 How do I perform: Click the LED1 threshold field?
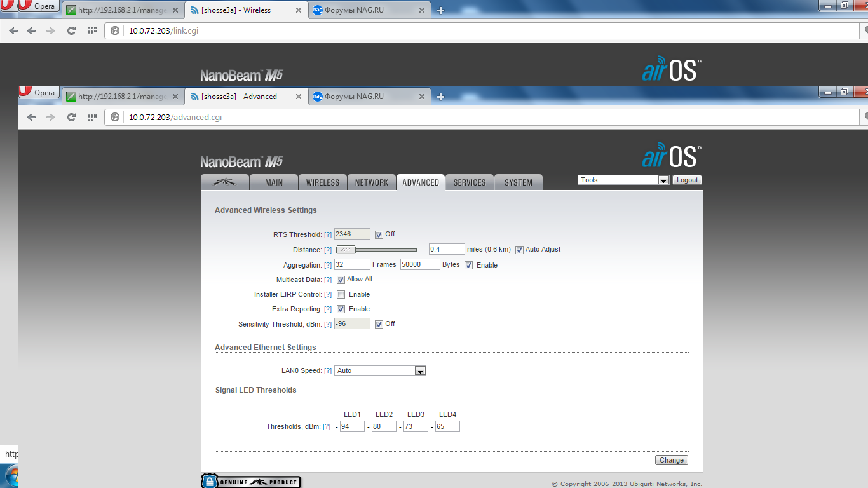[352, 426]
